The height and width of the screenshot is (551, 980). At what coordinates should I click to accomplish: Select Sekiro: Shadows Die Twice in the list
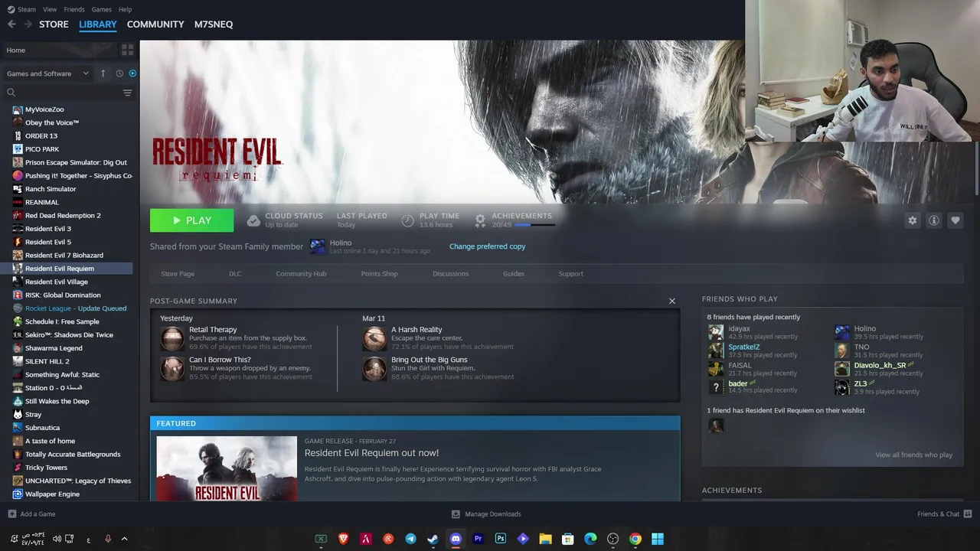(69, 334)
